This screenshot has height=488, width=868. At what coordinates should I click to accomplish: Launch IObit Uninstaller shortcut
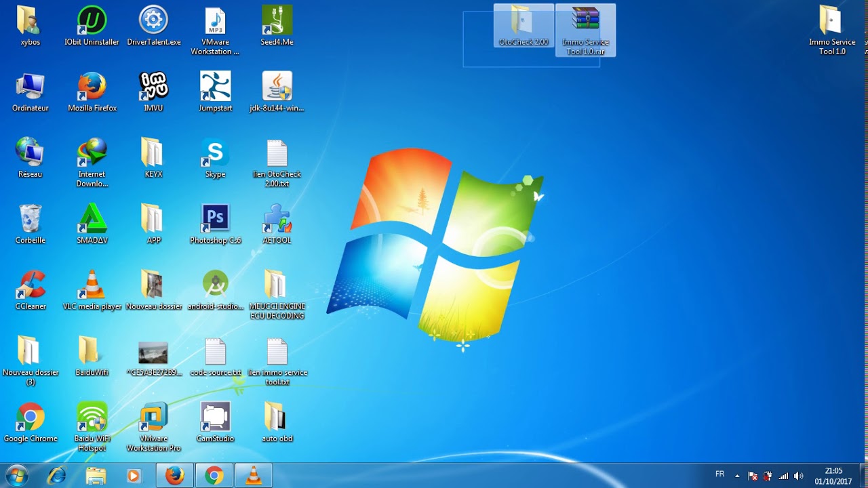pos(92,20)
